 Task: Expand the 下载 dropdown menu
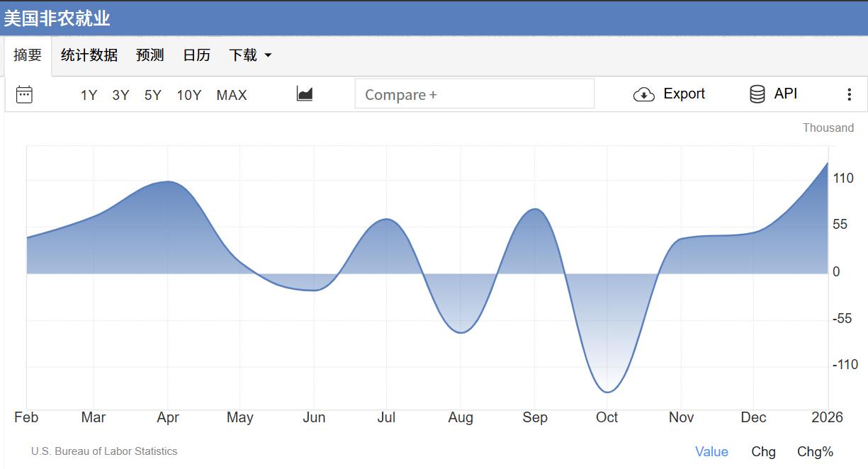coord(250,55)
